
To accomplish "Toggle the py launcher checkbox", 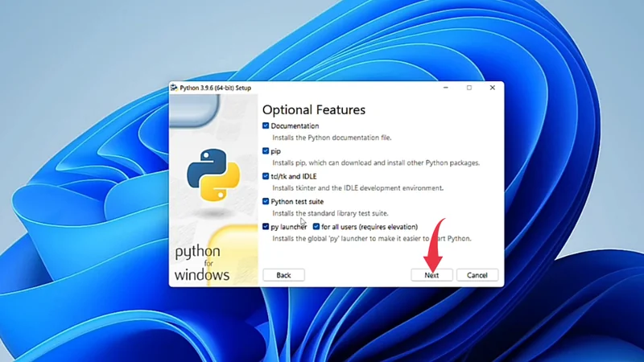I will (x=266, y=227).
